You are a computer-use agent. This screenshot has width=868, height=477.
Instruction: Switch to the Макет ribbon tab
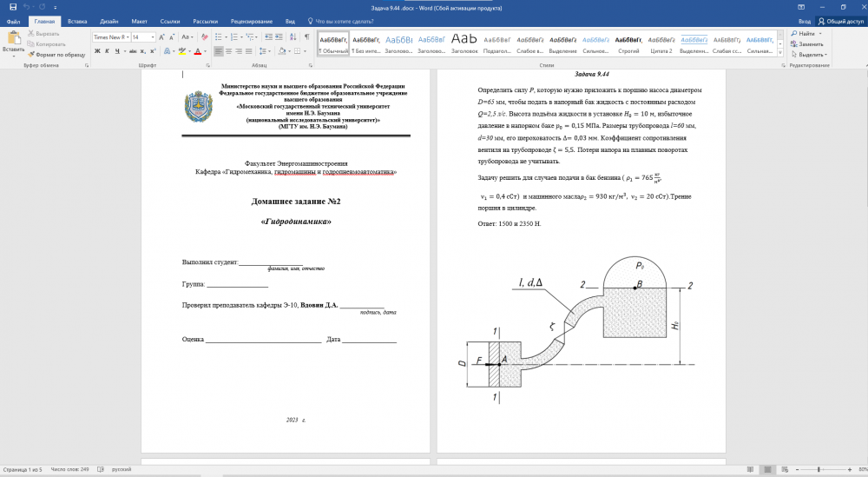139,22
